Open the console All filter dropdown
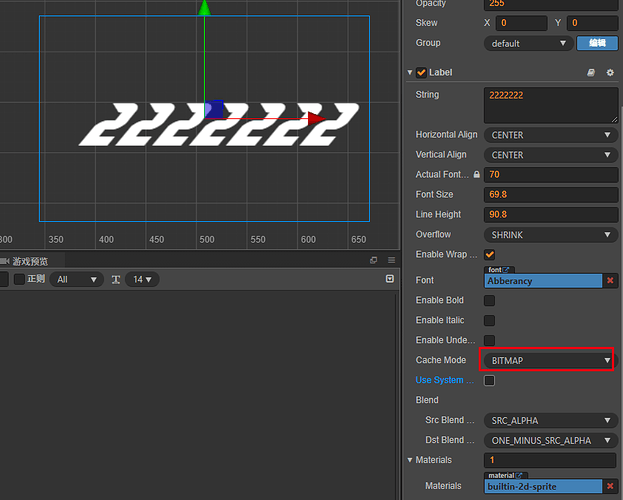 coord(77,279)
